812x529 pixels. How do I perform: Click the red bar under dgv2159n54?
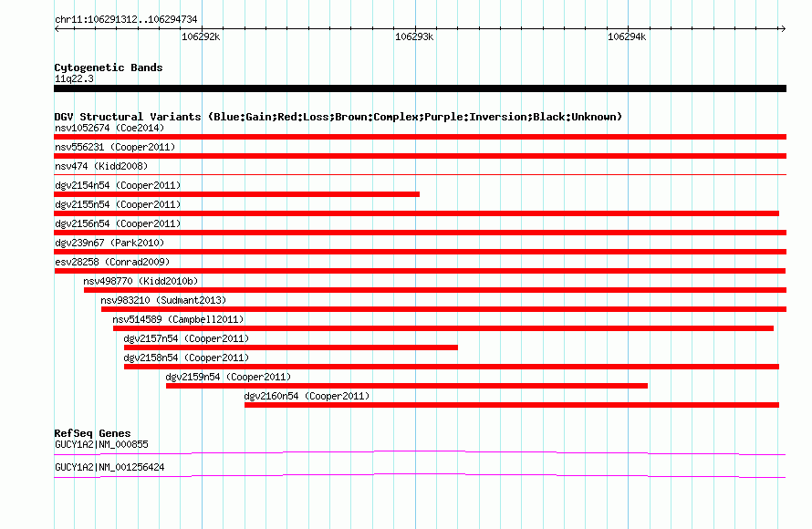[407, 386]
